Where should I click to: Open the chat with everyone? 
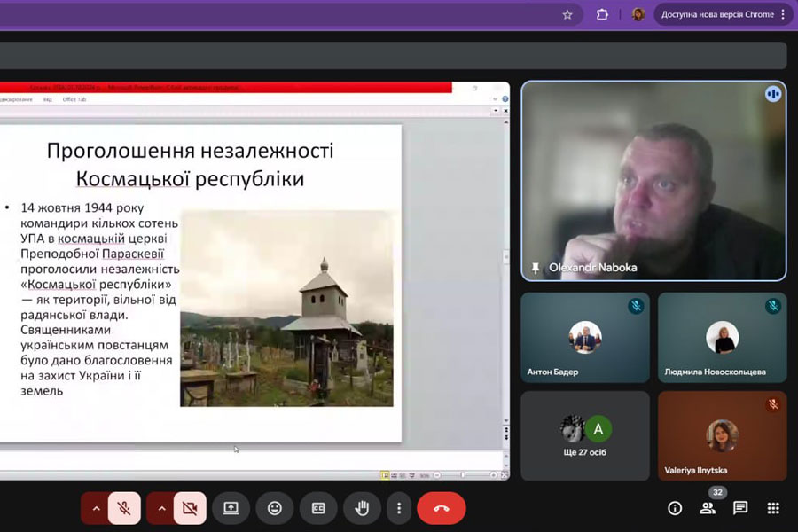click(x=740, y=508)
